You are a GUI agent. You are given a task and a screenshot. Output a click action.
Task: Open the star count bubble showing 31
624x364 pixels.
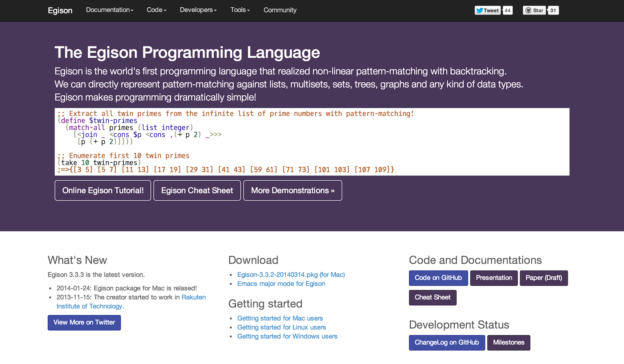[553, 10]
